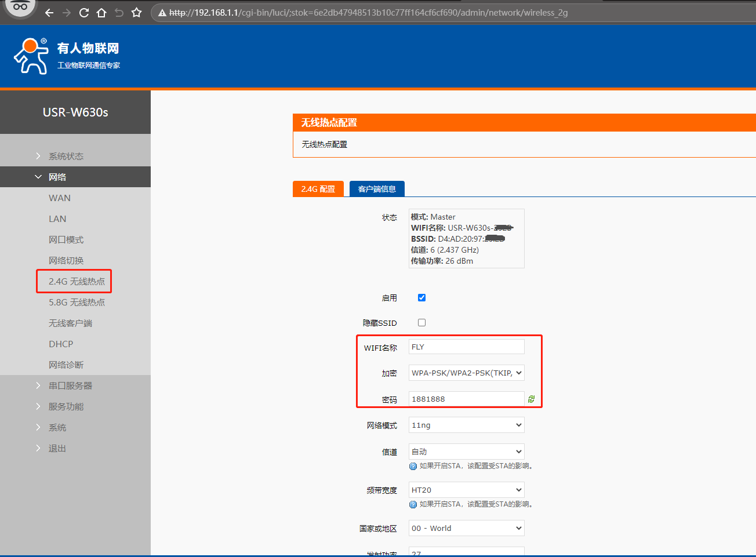Open the 网络模式 11ng dropdown
Image resolution: width=756 pixels, height=557 pixels.
466,425
